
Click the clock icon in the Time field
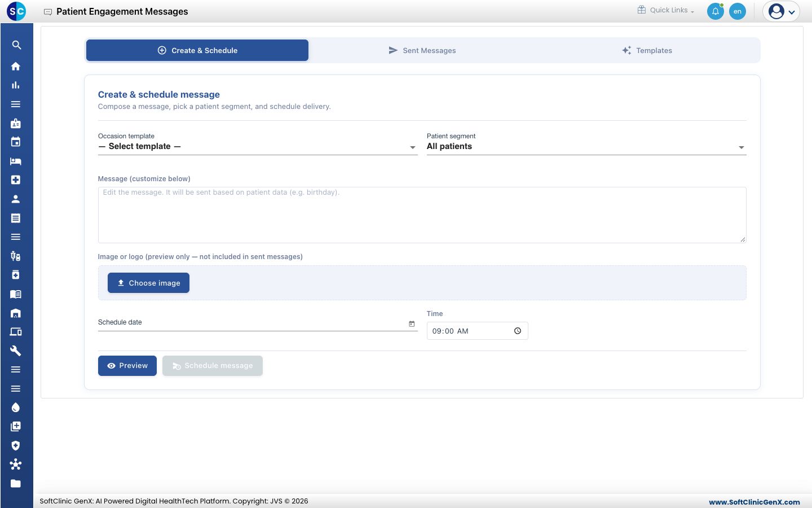(518, 331)
